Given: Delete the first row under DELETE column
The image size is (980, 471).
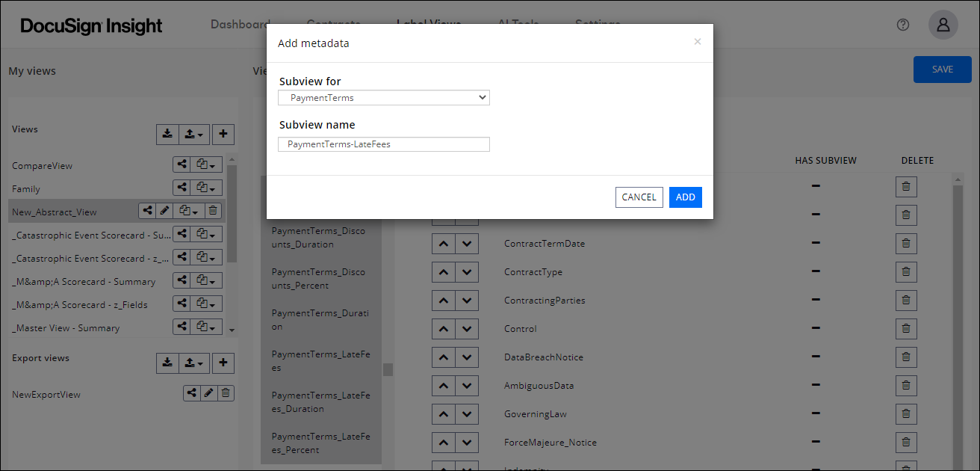Looking at the screenshot, I should [x=906, y=186].
